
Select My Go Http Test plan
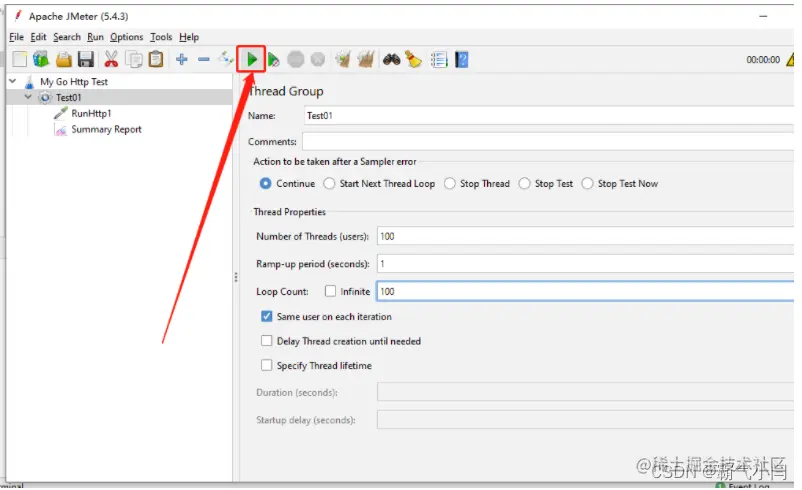(x=74, y=82)
